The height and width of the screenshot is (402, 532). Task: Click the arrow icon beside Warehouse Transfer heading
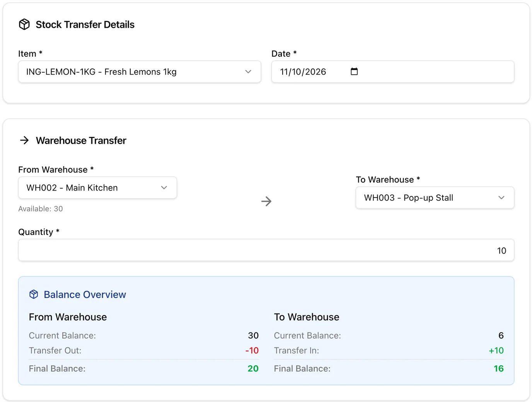coord(24,140)
